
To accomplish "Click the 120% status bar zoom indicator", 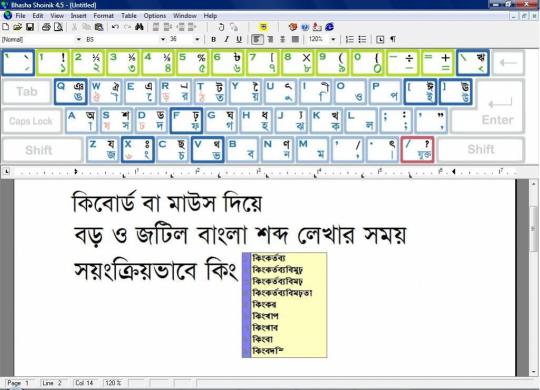I will (113, 383).
